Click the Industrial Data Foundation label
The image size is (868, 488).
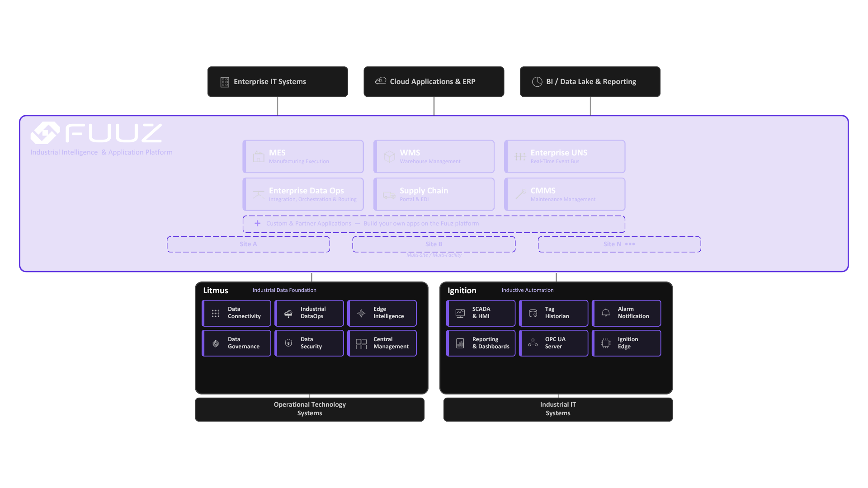coord(284,290)
